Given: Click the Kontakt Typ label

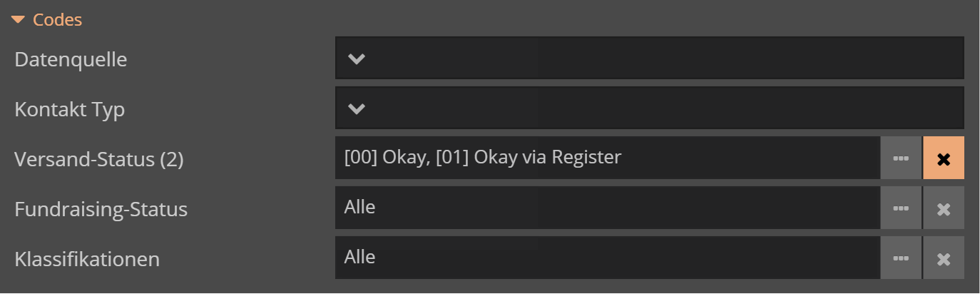Looking at the screenshot, I should point(70,110).
